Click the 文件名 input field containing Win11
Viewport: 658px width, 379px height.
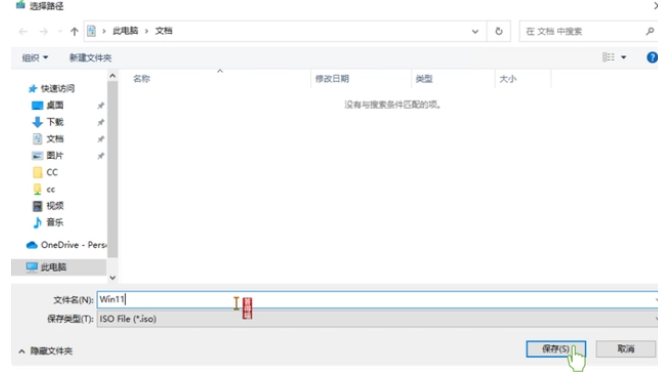tap(378, 300)
